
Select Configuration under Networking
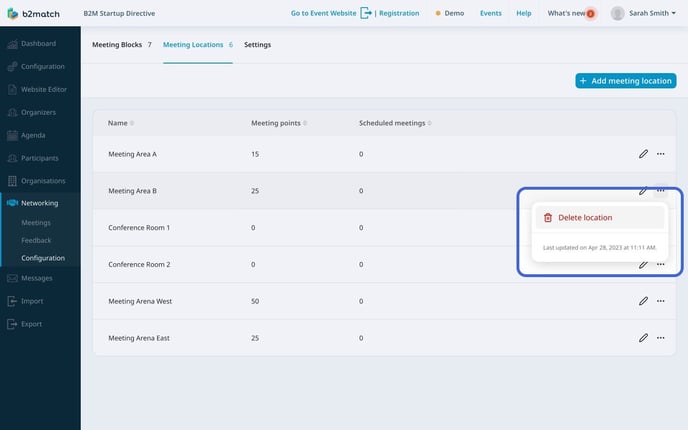point(43,258)
